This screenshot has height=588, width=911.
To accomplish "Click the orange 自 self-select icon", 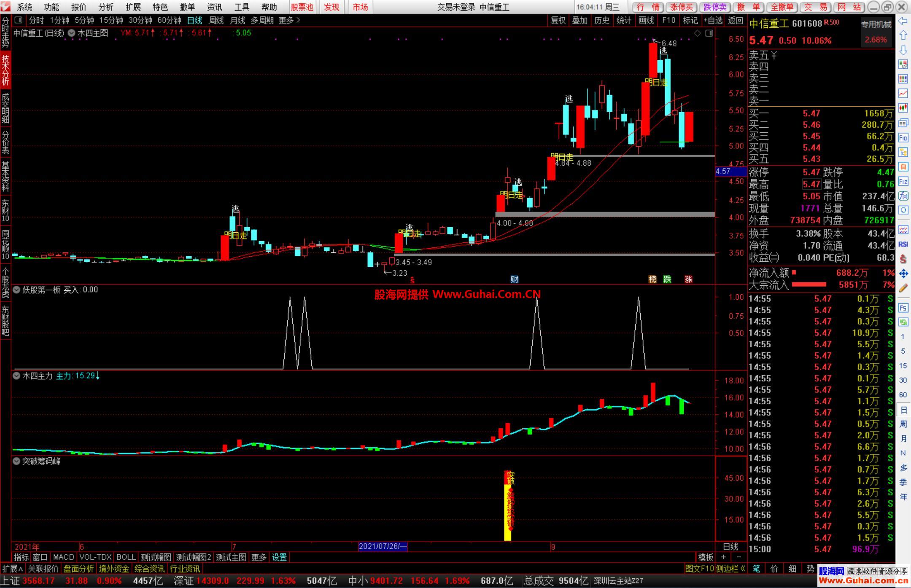I will point(903,167).
